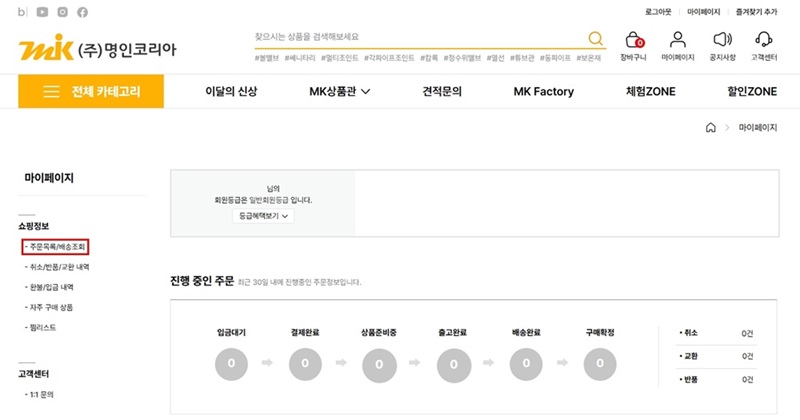Expand the 등급혜택보기 dropdown
The width and height of the screenshot is (800, 420).
tap(264, 215)
